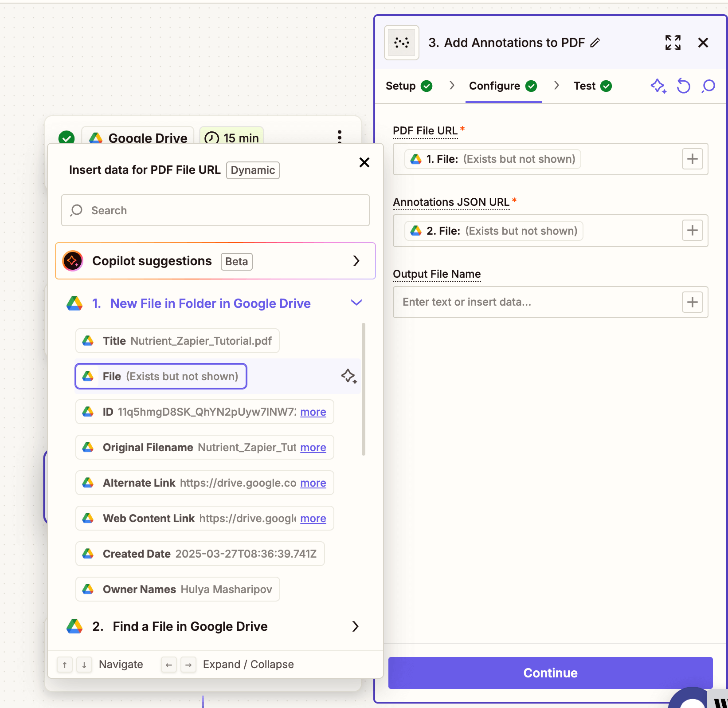Viewport: 728px width, 708px height.
Task: Expand the step panel to fullscreen
Action: point(673,43)
